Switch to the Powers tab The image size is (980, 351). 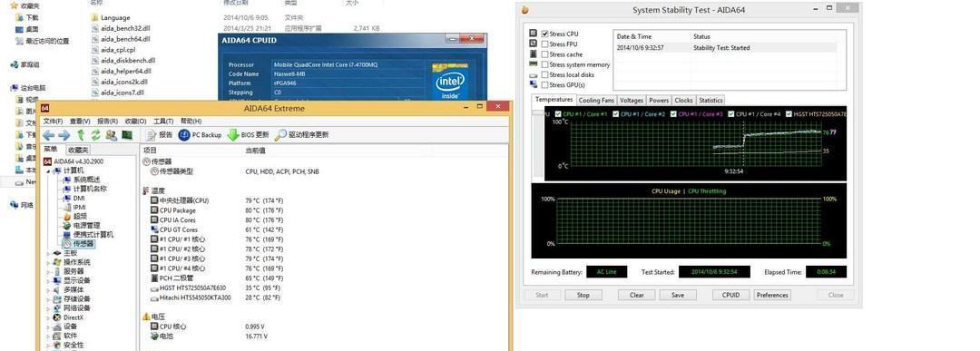pyautogui.click(x=659, y=100)
